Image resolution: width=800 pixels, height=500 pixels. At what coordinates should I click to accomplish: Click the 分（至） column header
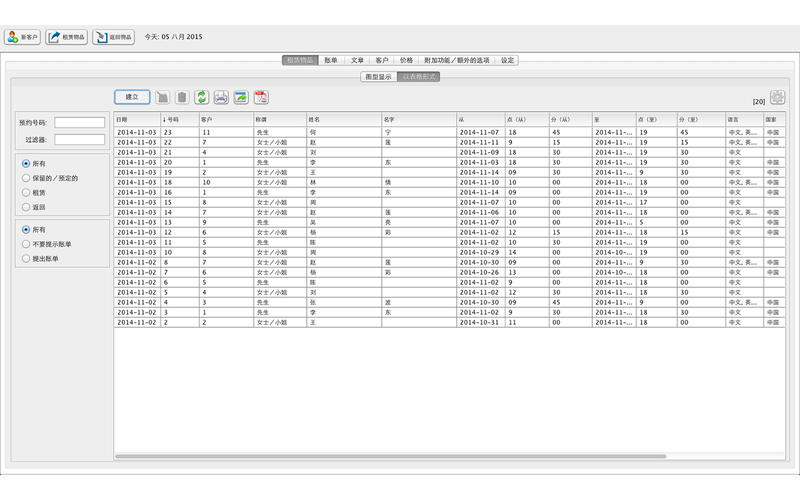click(701, 119)
